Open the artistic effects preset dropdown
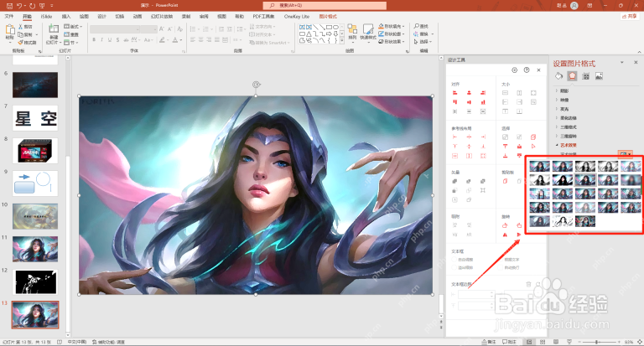 pos(626,154)
